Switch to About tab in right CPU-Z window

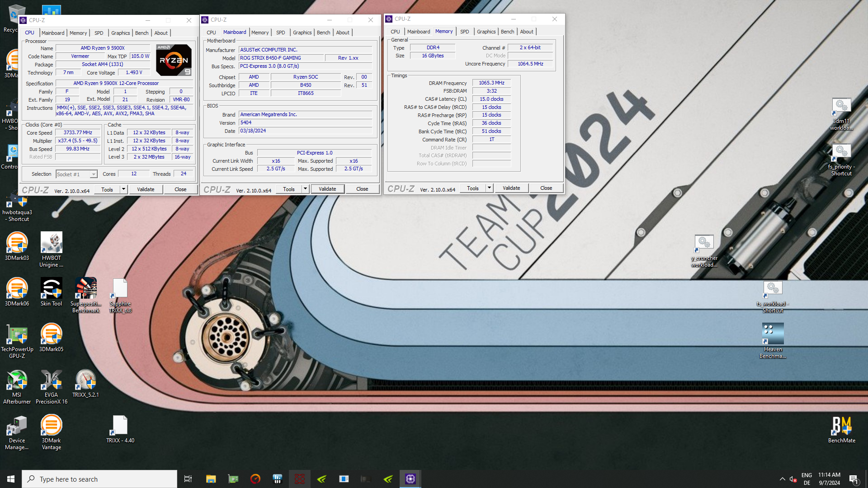527,32
